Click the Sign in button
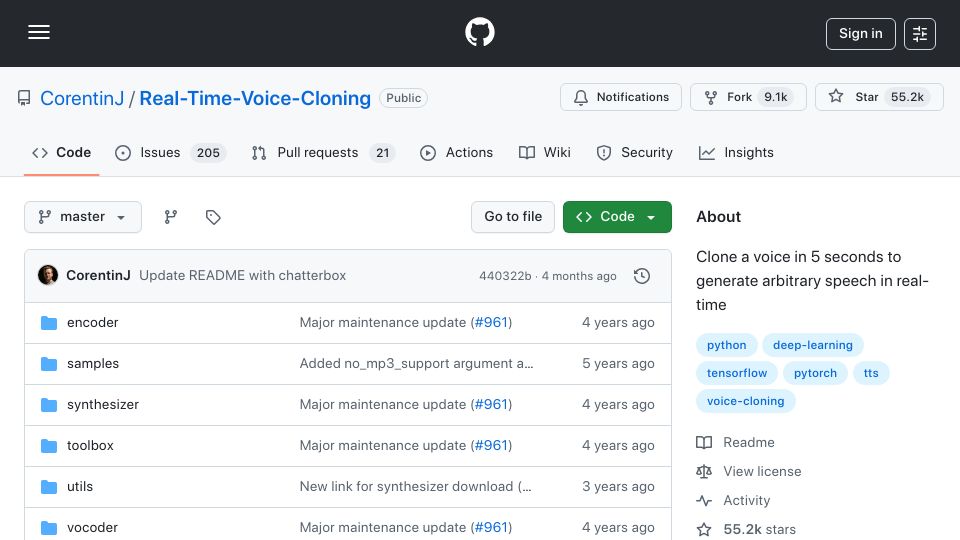The image size is (960, 540). pos(860,34)
